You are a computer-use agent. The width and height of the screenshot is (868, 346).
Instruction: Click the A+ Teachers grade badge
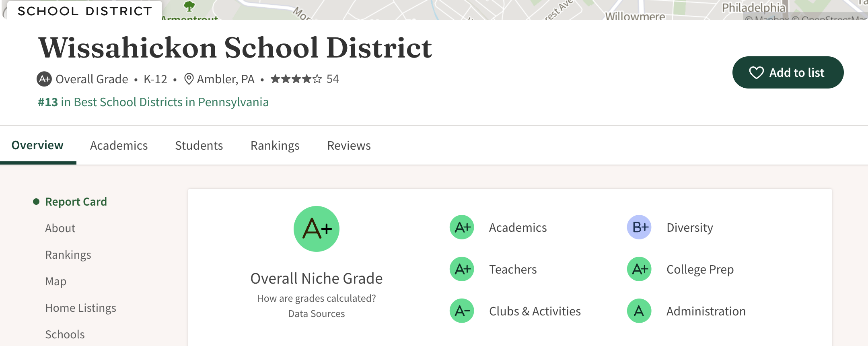click(x=462, y=269)
